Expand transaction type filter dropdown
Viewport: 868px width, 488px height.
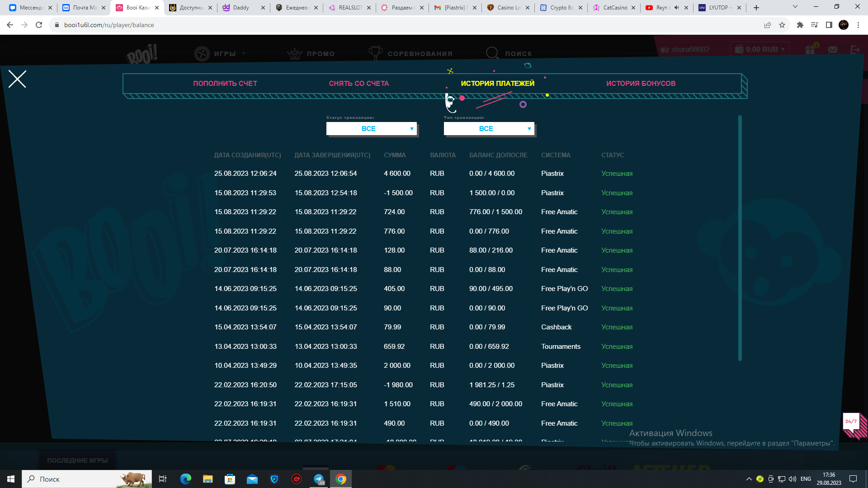[489, 129]
